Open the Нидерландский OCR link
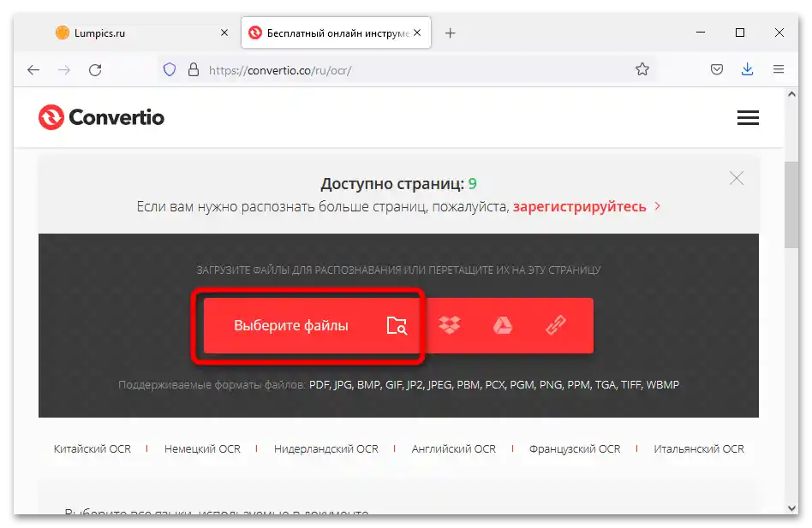Viewport: 812px width, 528px height. (326, 449)
